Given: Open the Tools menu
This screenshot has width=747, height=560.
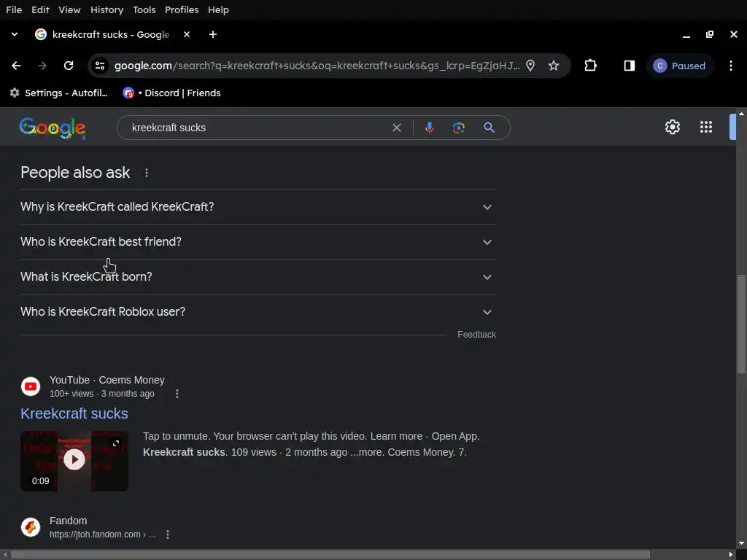Looking at the screenshot, I should [x=144, y=9].
